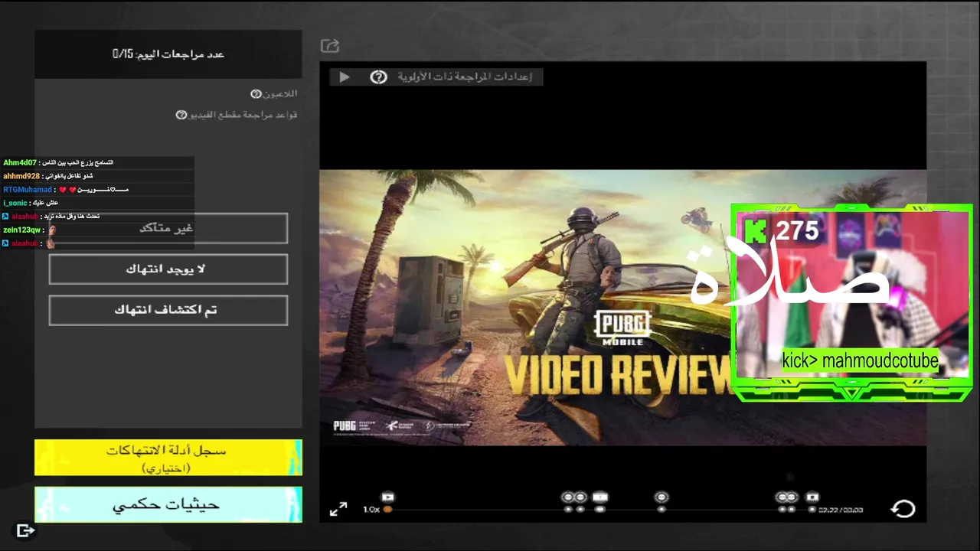
Task: Open إعدادات المراجعة ذات الأولوية settings
Action: coord(465,77)
